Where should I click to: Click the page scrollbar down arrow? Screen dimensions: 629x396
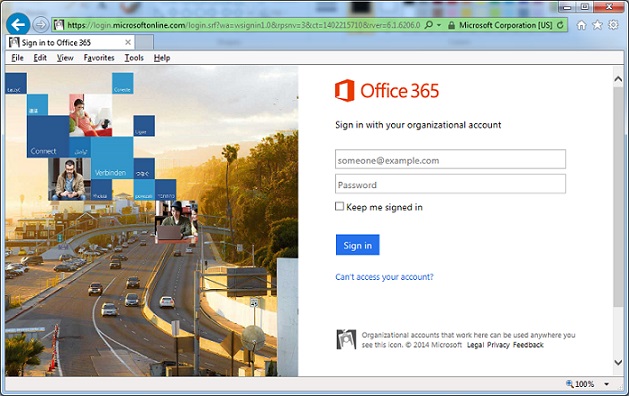(618, 362)
